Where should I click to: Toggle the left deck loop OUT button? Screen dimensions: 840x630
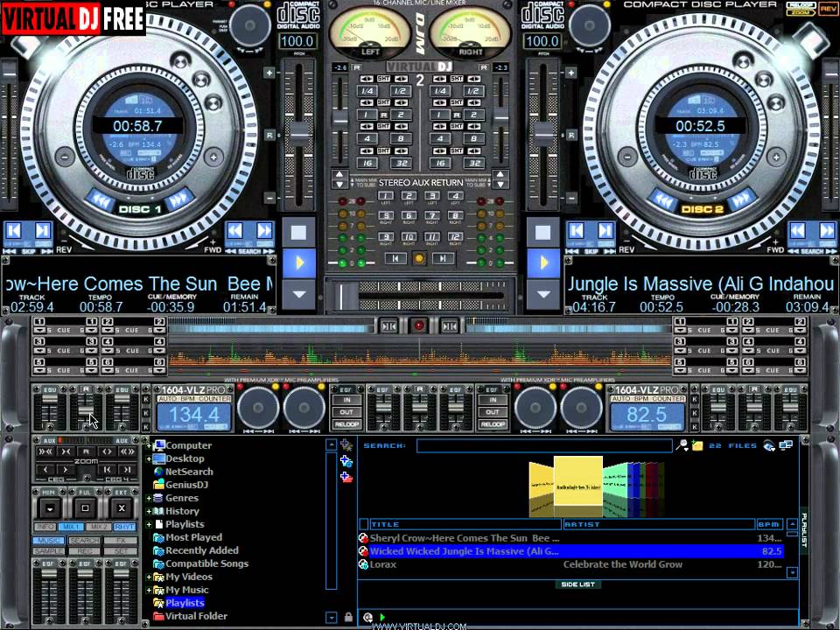346,412
